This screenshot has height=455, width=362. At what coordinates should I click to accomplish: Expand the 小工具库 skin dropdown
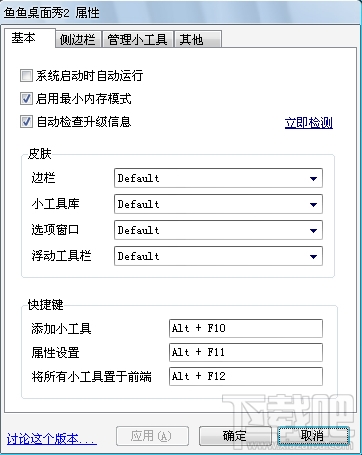coord(218,204)
